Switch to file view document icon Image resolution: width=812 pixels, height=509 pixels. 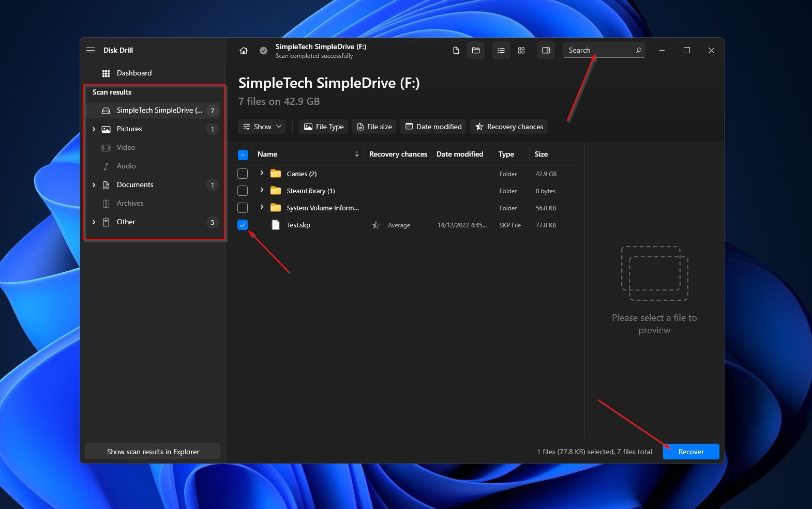(456, 51)
